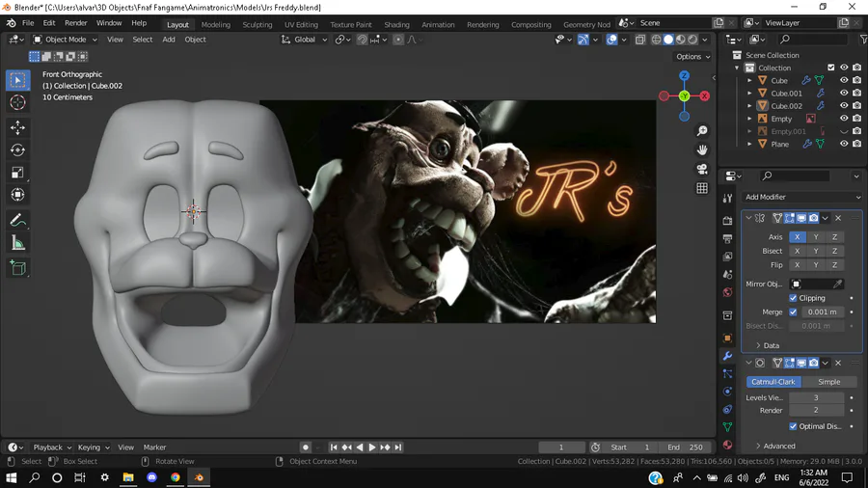Viewport: 868px width, 488px height.
Task: Select the Rotate tool
Action: coord(17,149)
